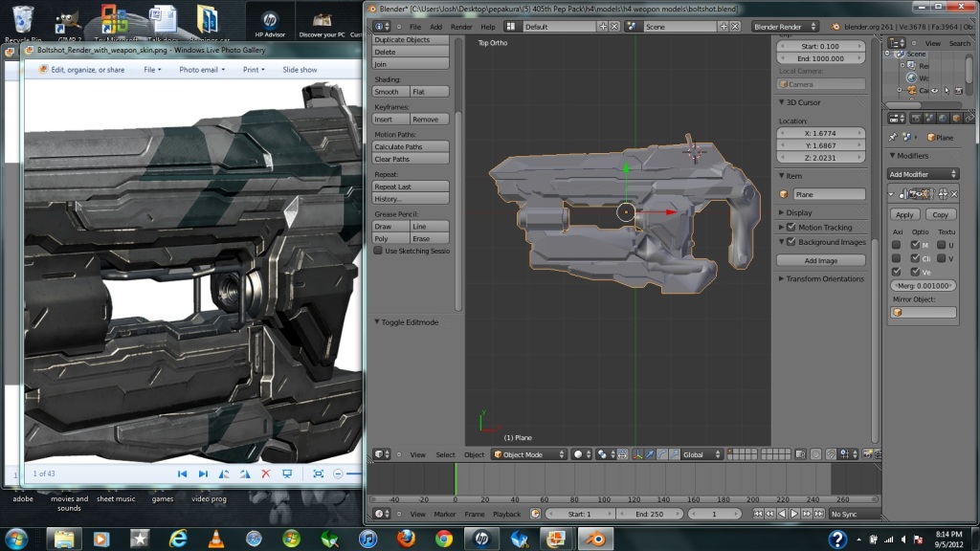Open the Global orientation dropdown
The height and width of the screenshot is (551, 980).
coord(702,454)
